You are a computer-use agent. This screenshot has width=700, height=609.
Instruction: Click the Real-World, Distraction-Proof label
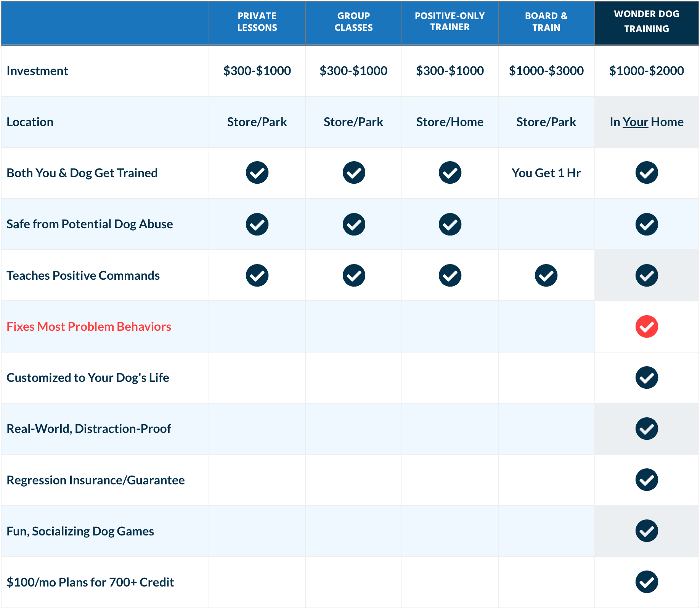pos(89,429)
